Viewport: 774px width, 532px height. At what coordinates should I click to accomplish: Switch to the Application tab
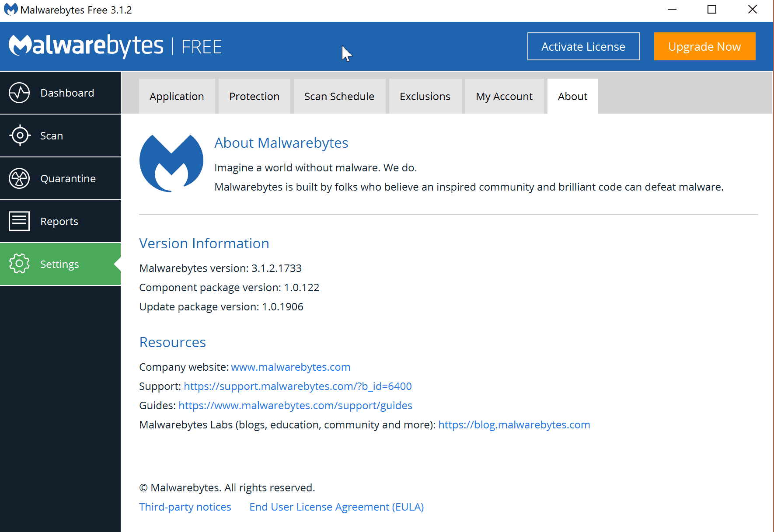tap(177, 96)
